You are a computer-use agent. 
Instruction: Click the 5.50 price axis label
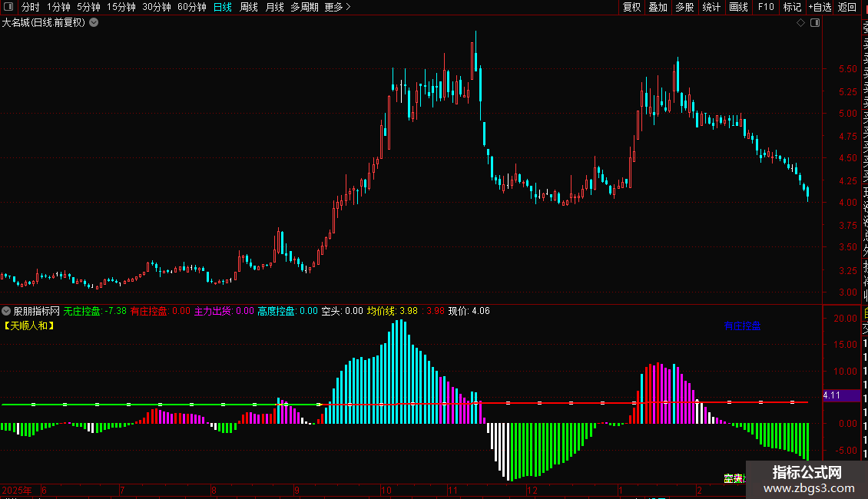coord(847,69)
